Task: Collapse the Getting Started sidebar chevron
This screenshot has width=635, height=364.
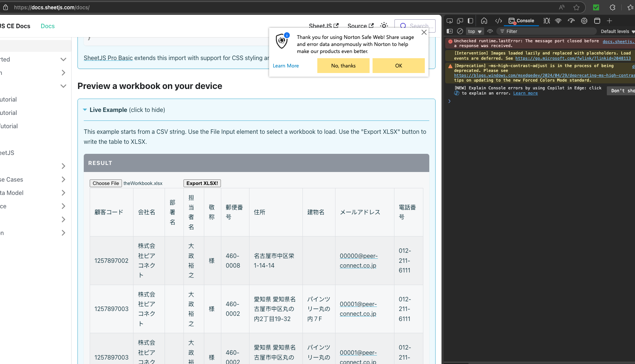Action: pos(63,59)
